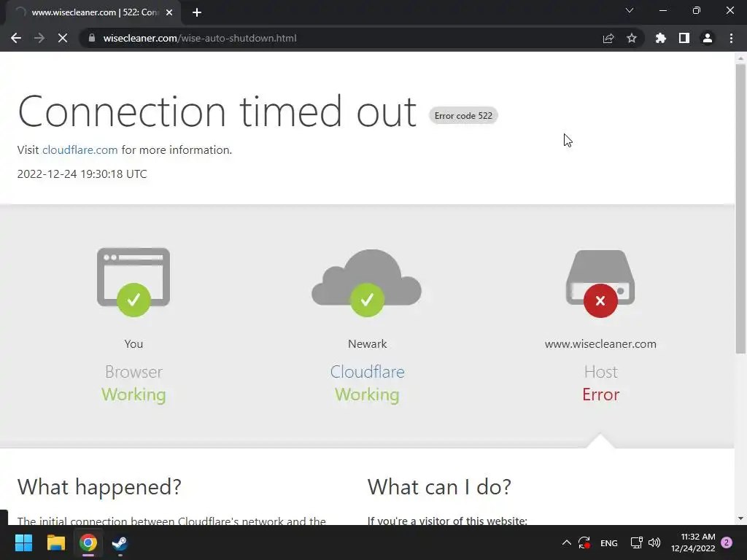Viewport: 747px width, 560px height.
Task: Click the Connection timed out heading
Action: click(217, 112)
